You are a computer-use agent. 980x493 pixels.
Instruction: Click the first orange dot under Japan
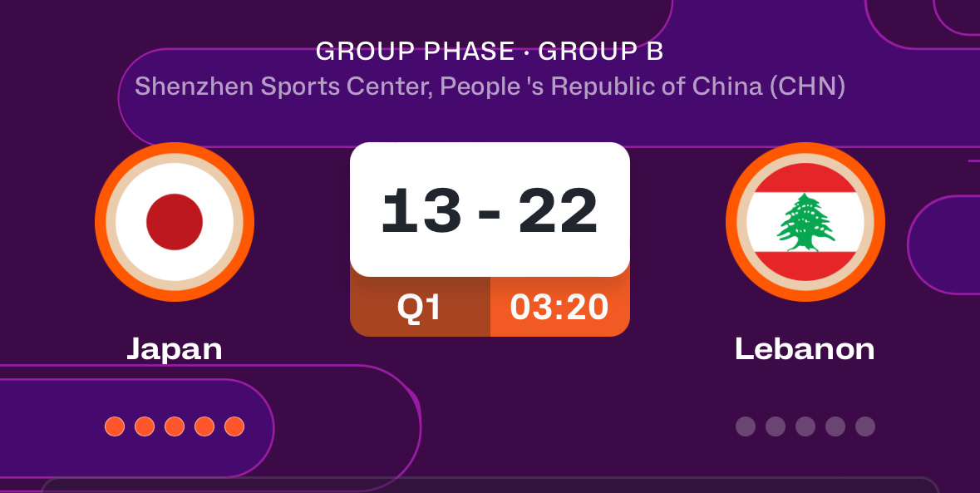coord(115,426)
